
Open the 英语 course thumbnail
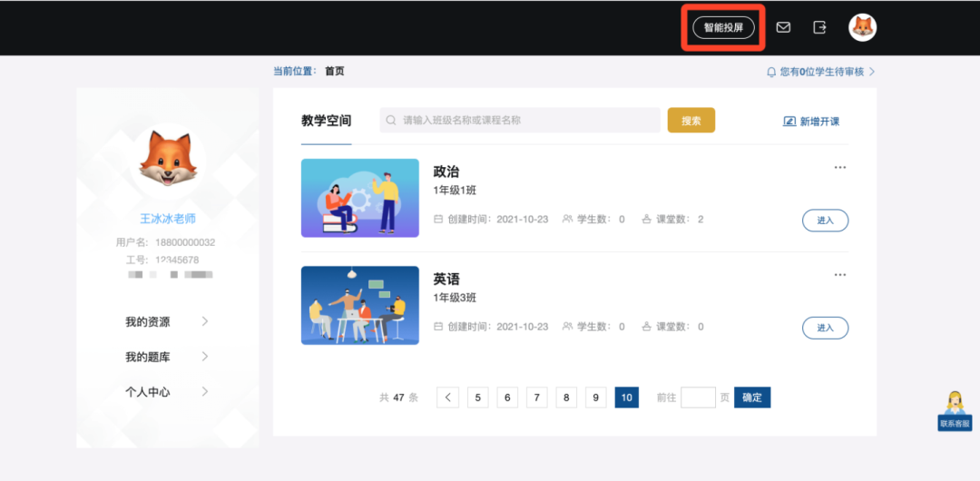click(x=359, y=305)
